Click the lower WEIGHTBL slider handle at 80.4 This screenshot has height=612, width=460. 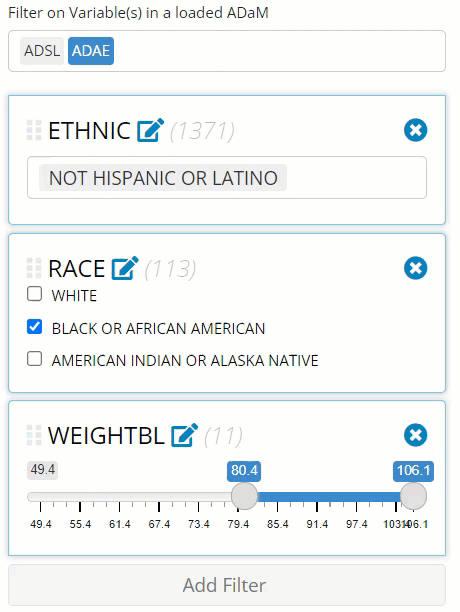coord(244,496)
